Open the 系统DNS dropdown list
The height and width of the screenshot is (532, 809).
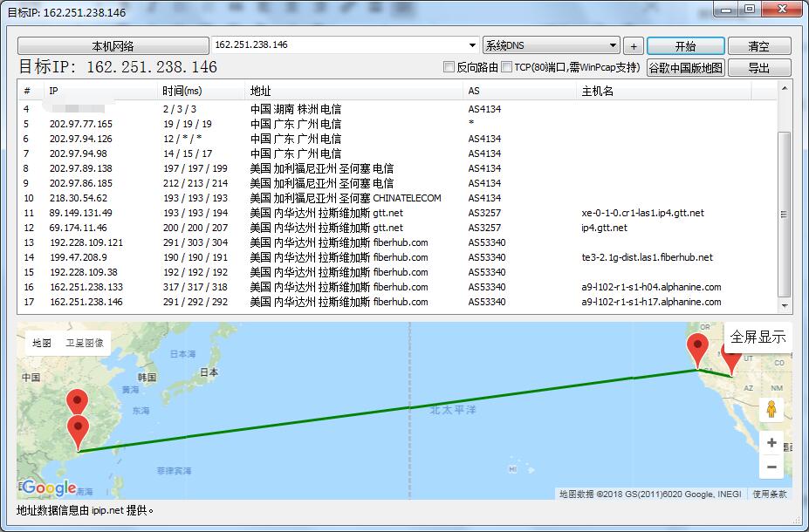pyautogui.click(x=614, y=45)
